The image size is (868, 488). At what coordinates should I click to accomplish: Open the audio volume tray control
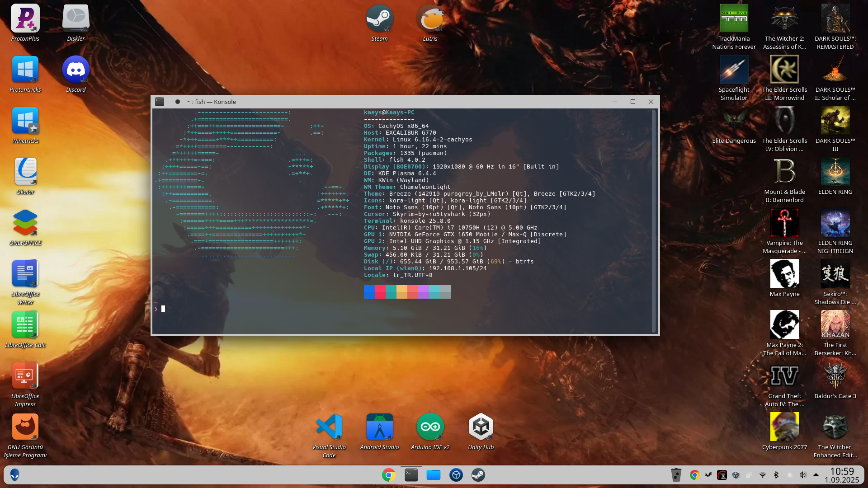tap(803, 475)
